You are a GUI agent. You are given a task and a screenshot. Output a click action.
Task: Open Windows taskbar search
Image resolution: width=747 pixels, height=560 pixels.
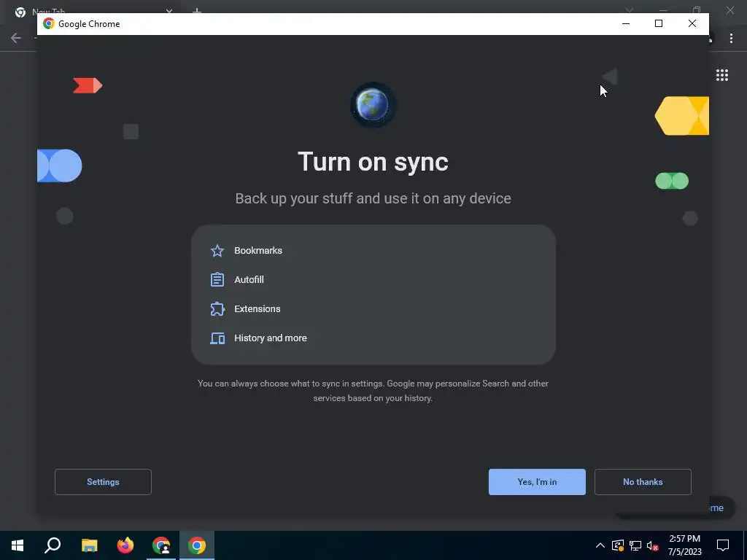(53, 545)
